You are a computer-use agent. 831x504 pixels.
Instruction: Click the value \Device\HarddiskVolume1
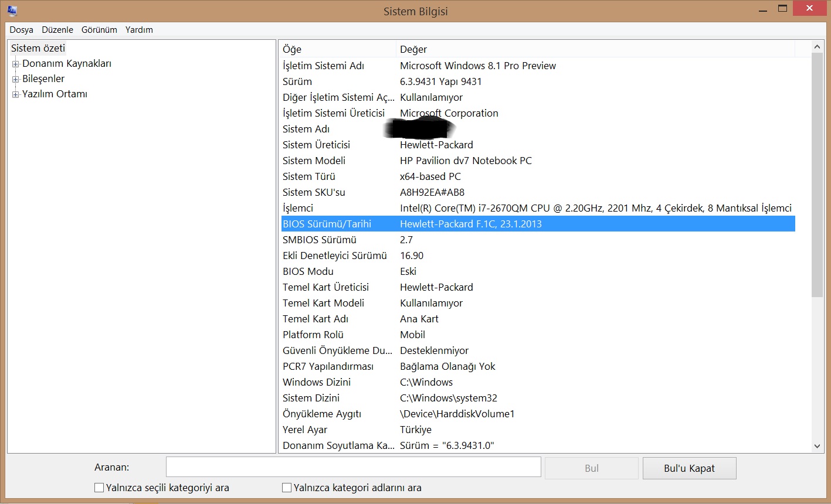pos(457,414)
